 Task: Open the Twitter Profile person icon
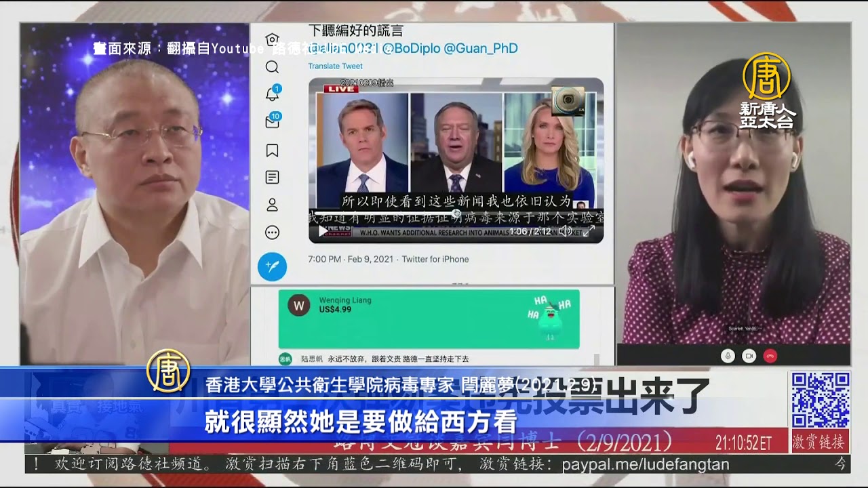pyautogui.click(x=272, y=205)
